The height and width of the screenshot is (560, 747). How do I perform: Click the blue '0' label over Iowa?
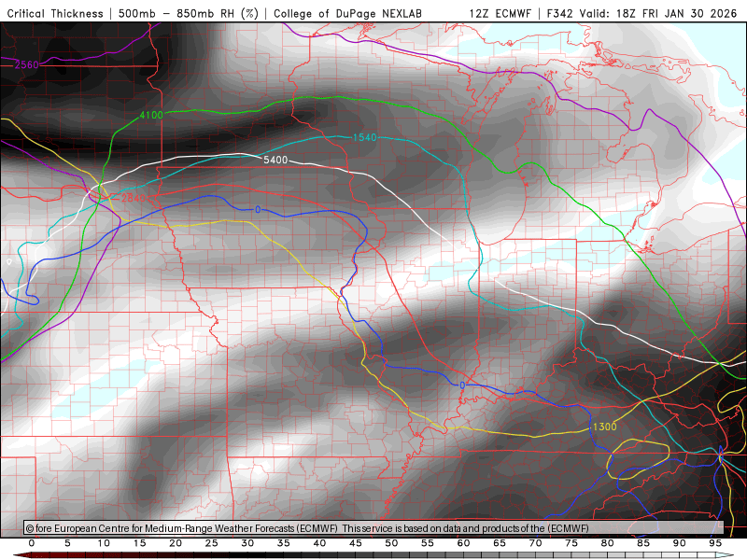[x=258, y=209]
